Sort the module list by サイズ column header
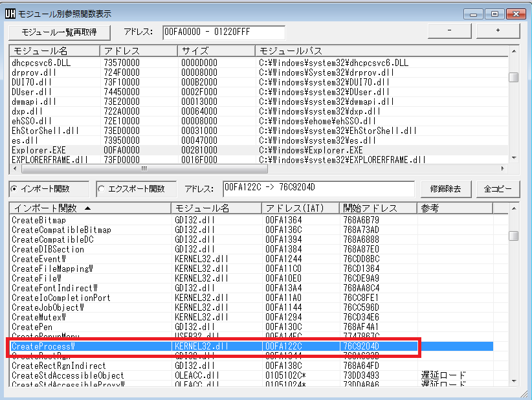This screenshot has width=532, height=400. [x=216, y=51]
